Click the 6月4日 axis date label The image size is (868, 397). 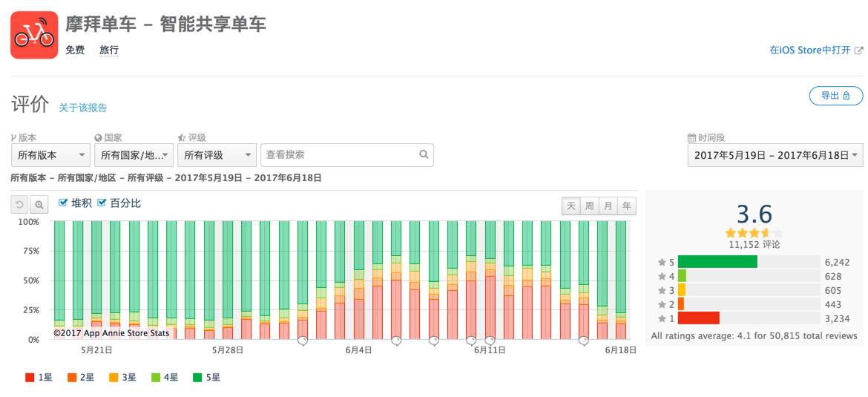[358, 350]
